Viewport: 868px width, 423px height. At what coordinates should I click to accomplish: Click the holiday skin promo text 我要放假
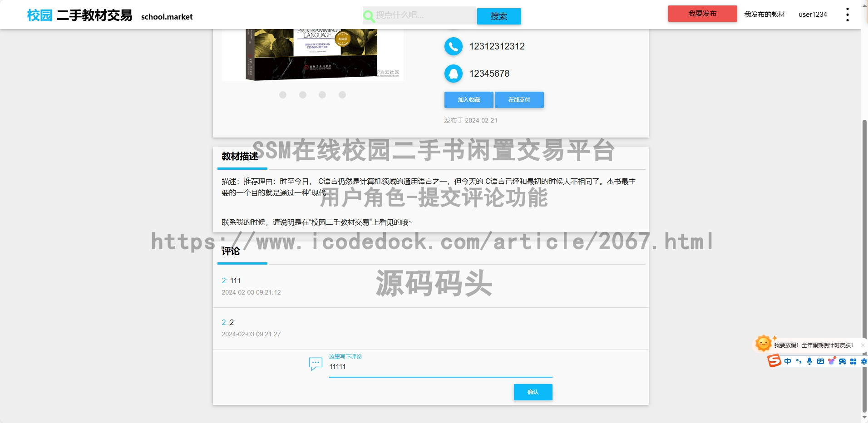coord(814,345)
